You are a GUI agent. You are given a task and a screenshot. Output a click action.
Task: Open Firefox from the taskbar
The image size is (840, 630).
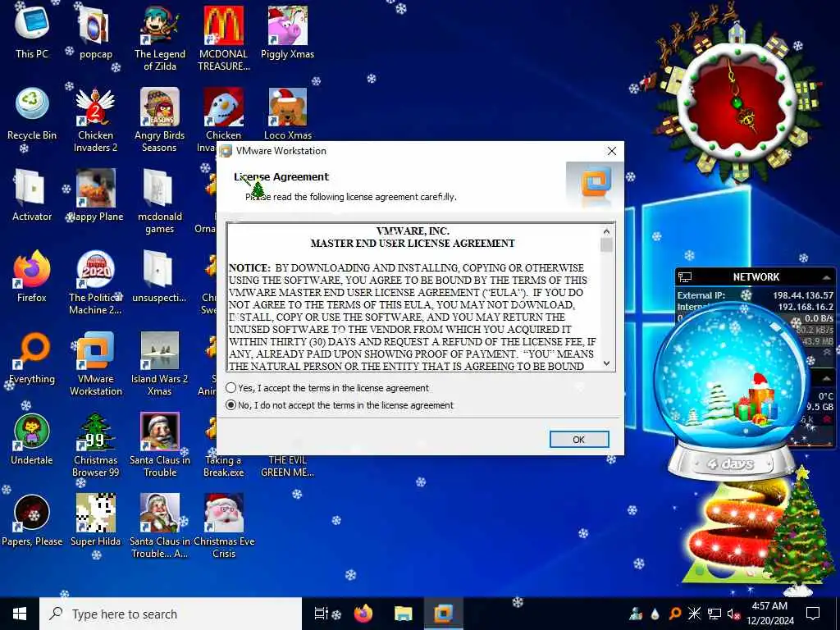pyautogui.click(x=363, y=614)
